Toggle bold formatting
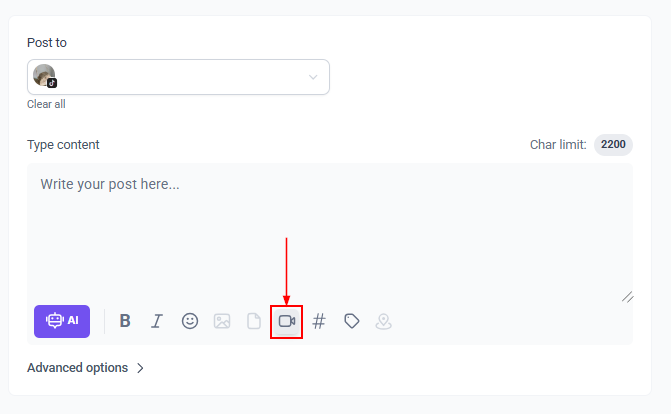The height and width of the screenshot is (414, 671). click(x=125, y=321)
